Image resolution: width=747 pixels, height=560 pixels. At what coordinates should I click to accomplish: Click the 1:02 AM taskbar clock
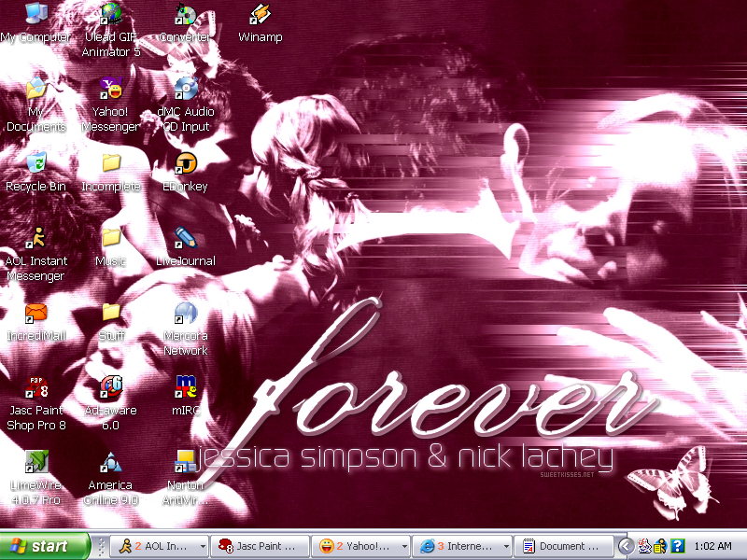pyautogui.click(x=712, y=546)
